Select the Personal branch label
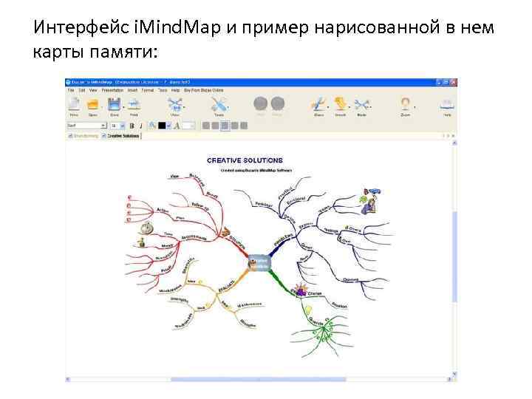Viewport: 532px width, 399px height. tap(263, 205)
